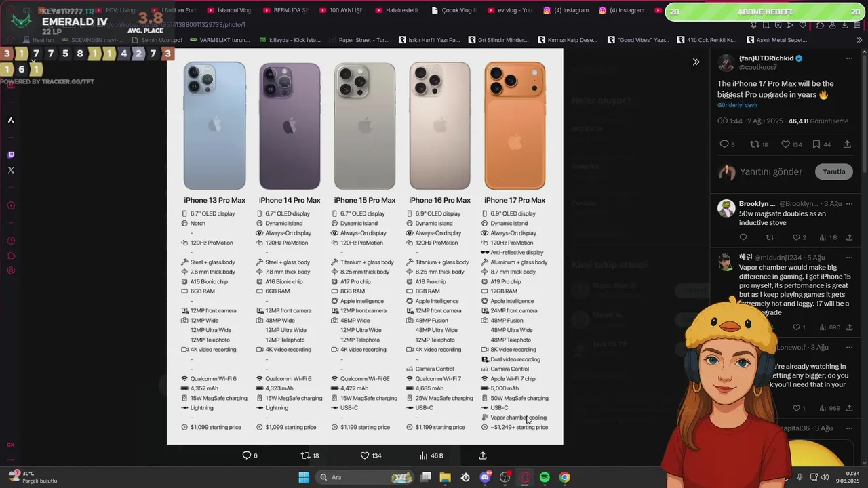Open Windows Start menu

coord(304,477)
